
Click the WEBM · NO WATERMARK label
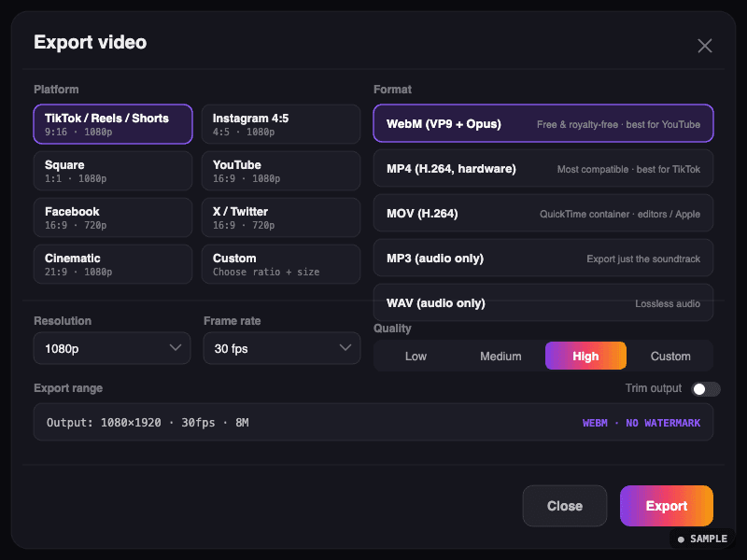(x=641, y=423)
